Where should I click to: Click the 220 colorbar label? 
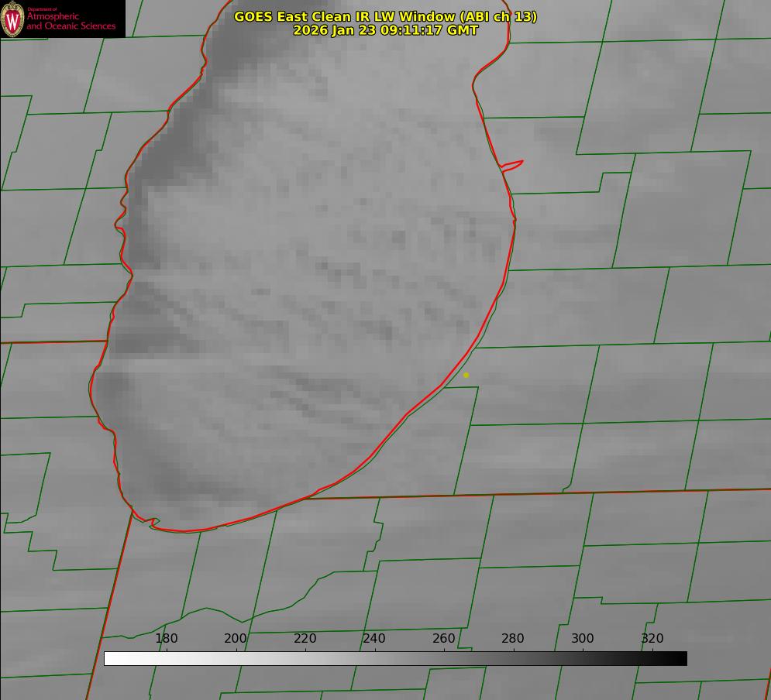coord(305,638)
